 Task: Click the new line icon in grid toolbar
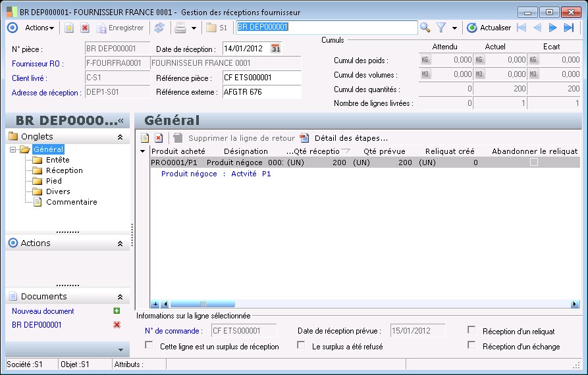click(145, 138)
